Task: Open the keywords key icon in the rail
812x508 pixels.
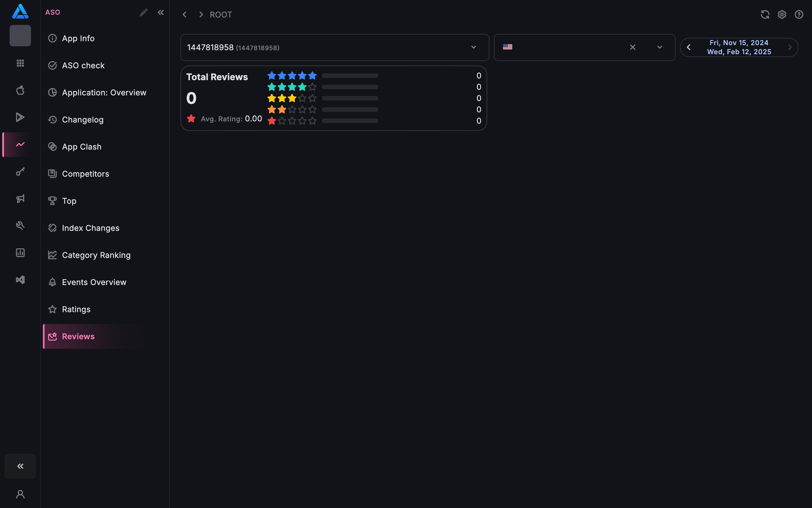Action: coord(20,172)
